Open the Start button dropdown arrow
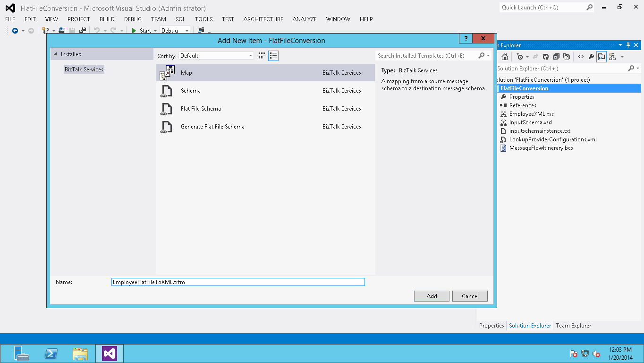The width and height of the screenshot is (644, 363). 155,31
